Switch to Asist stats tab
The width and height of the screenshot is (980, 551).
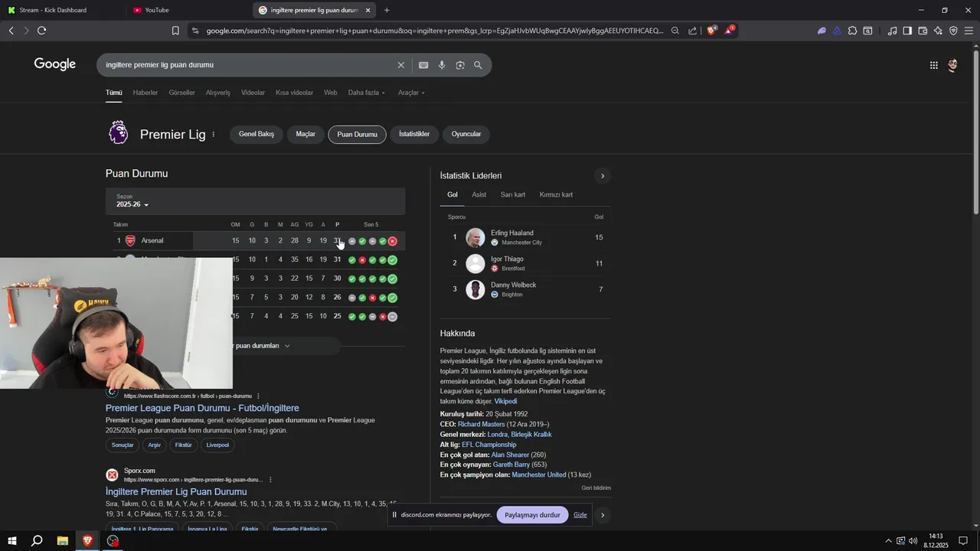[479, 194]
